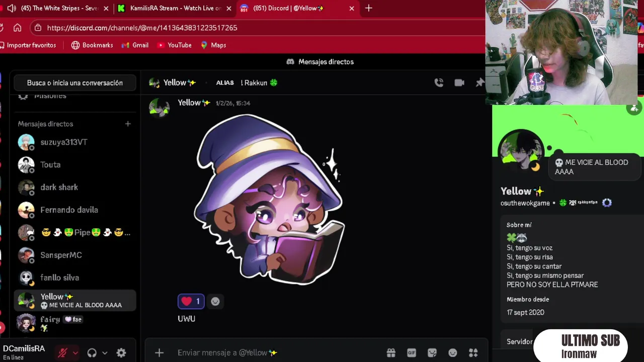Click the rakkunfan server tag badge

[x=583, y=203]
